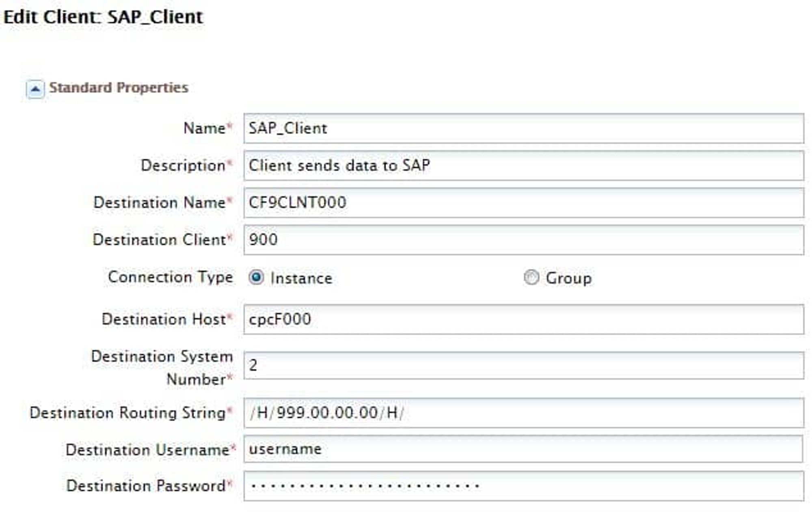Click the Destination Routing String label
This screenshot has height=514, width=812.
click(128, 413)
